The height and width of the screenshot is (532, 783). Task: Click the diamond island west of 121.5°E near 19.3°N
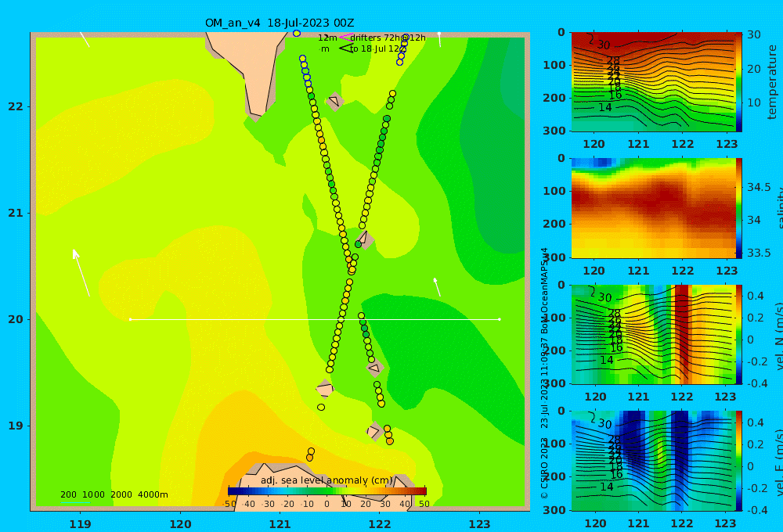coord(325,389)
